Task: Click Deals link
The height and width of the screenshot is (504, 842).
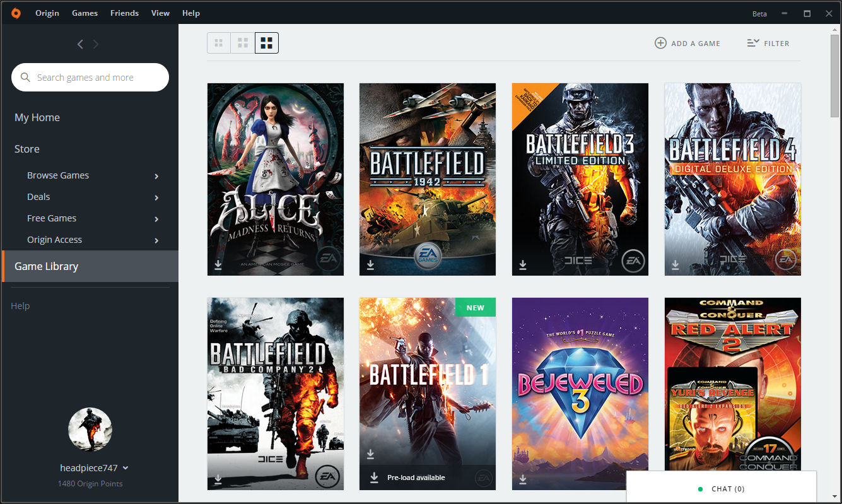Action: coord(38,197)
